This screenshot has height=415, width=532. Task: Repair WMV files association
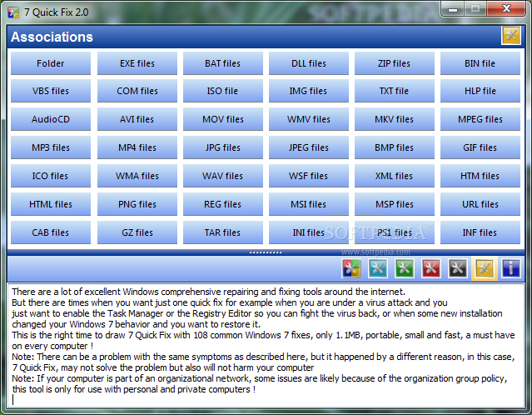coord(309,119)
